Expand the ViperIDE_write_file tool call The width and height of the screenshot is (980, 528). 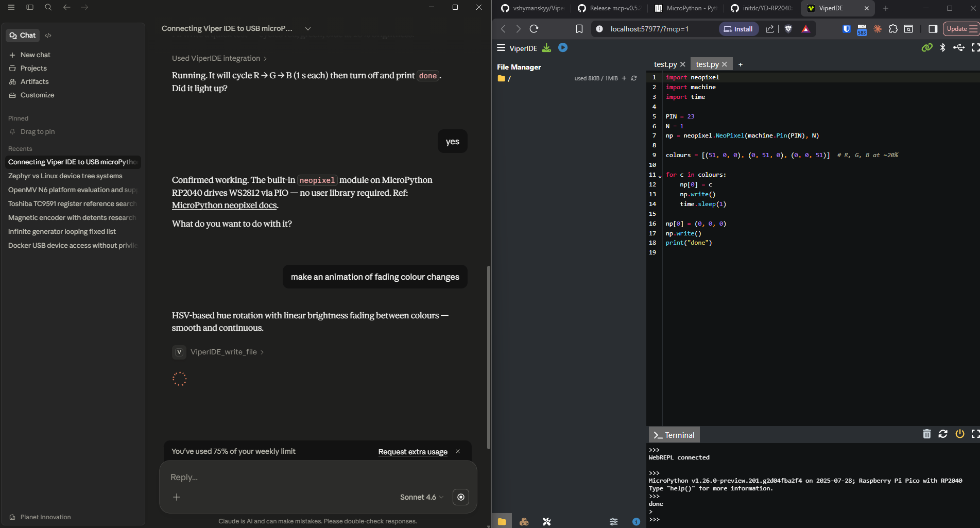point(223,352)
